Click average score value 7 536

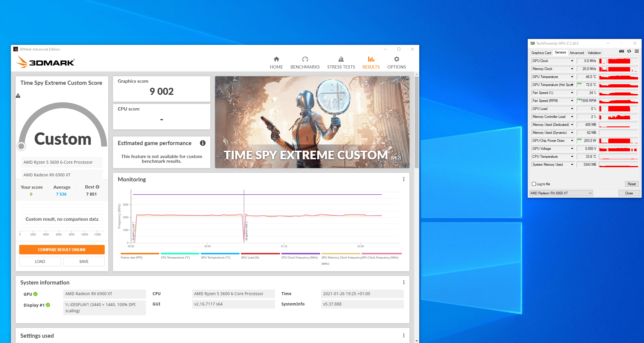point(61,194)
